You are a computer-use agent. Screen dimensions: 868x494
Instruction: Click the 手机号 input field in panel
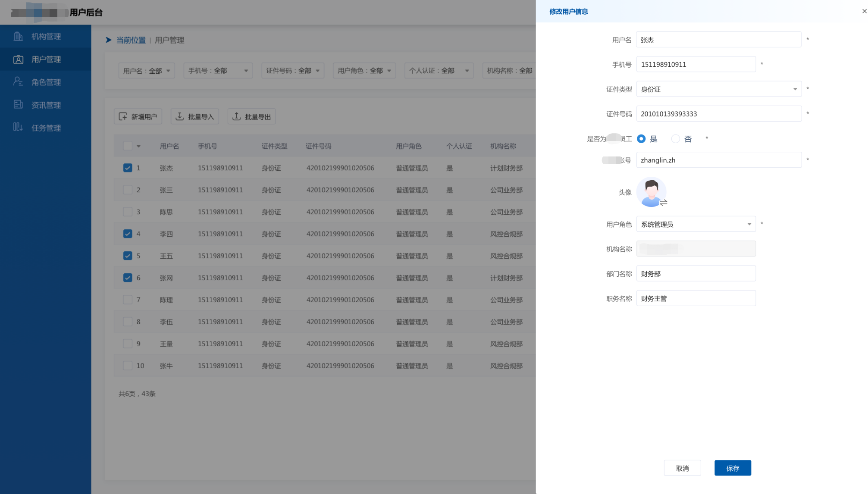pyautogui.click(x=696, y=64)
